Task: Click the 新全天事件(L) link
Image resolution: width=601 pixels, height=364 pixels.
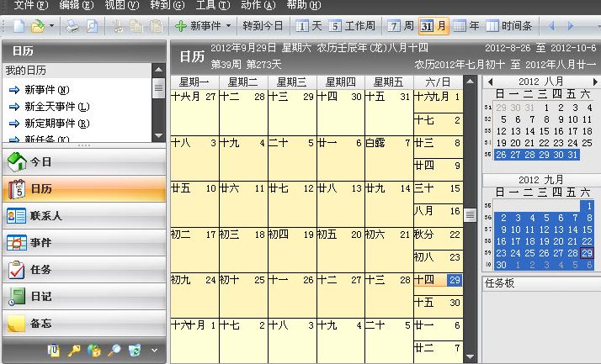Action: (57, 107)
